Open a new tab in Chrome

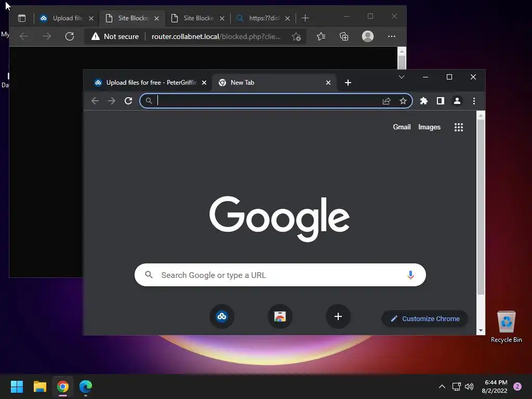pyautogui.click(x=348, y=83)
